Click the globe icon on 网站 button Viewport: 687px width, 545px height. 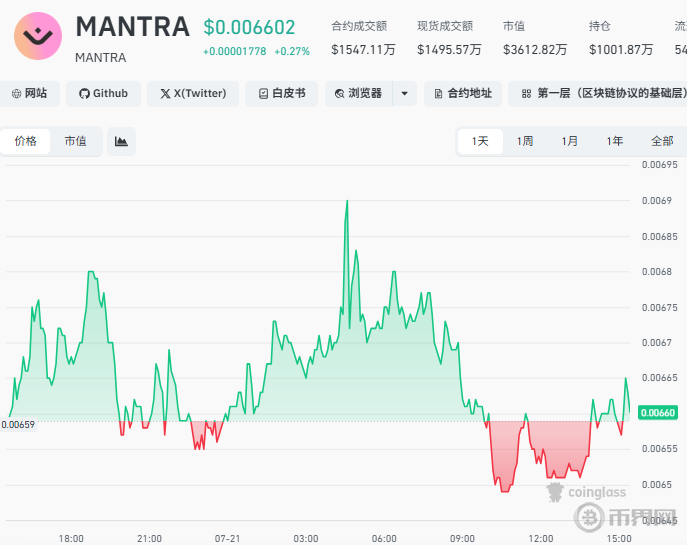(16, 93)
